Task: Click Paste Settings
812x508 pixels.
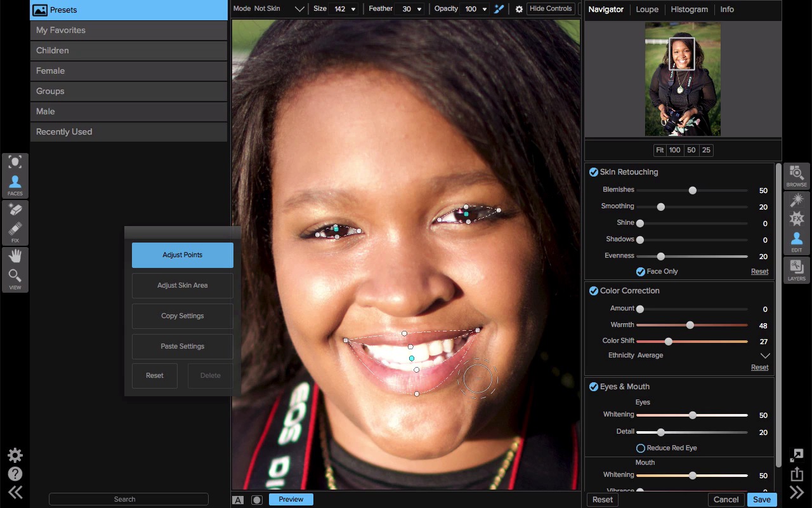Action: coord(183,347)
